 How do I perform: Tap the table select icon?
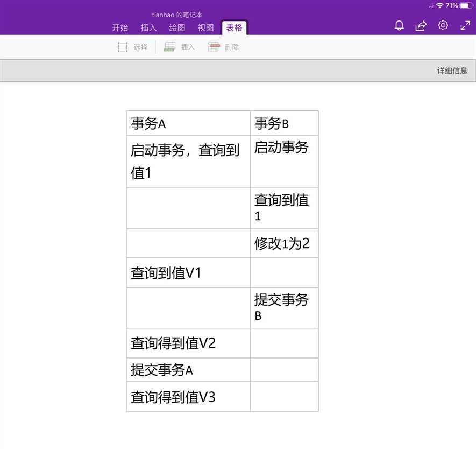coord(123,47)
